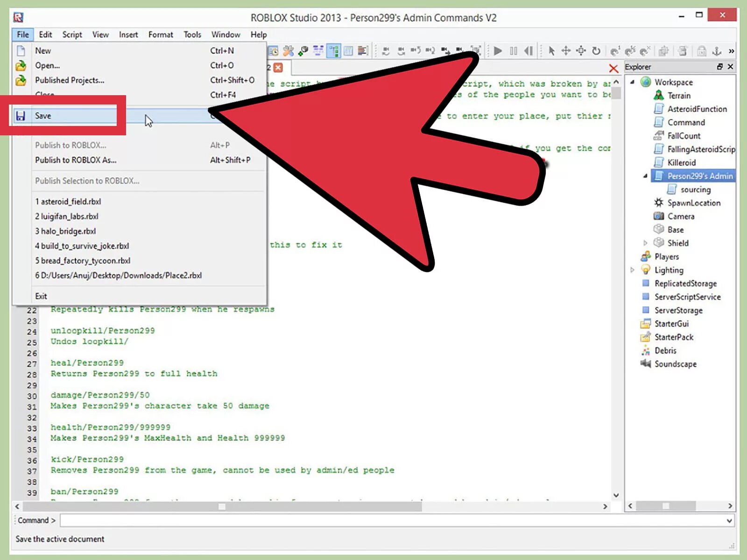This screenshot has width=747, height=560.
Task: Open the Script menu
Action: 72,35
